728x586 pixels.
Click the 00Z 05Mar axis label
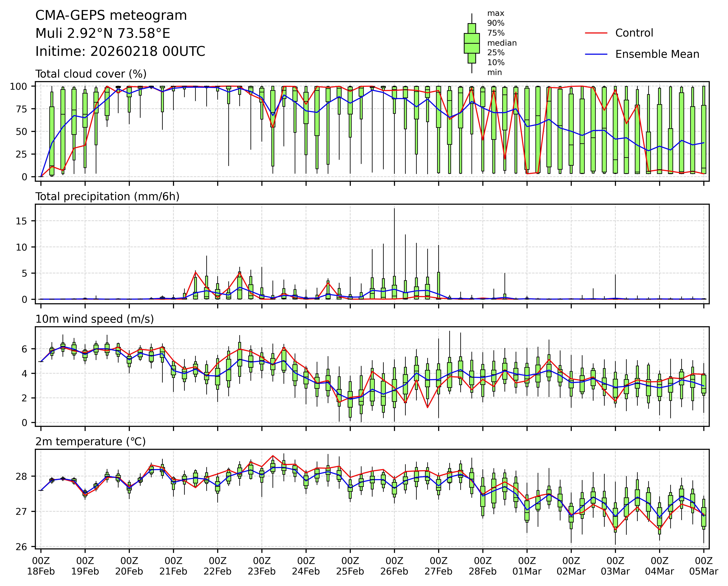click(704, 566)
